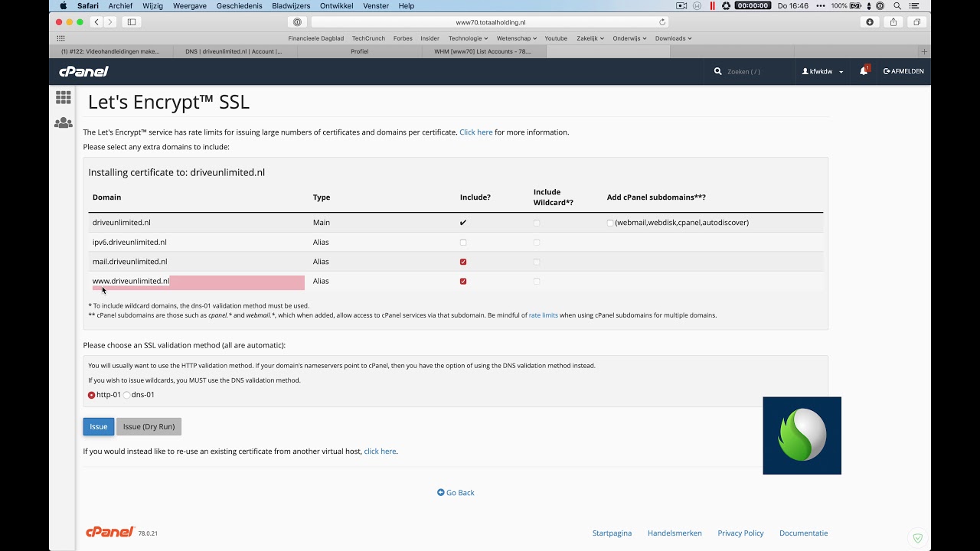Screen dimensions: 980x551
Task: Reload the current page
Action: (662, 22)
